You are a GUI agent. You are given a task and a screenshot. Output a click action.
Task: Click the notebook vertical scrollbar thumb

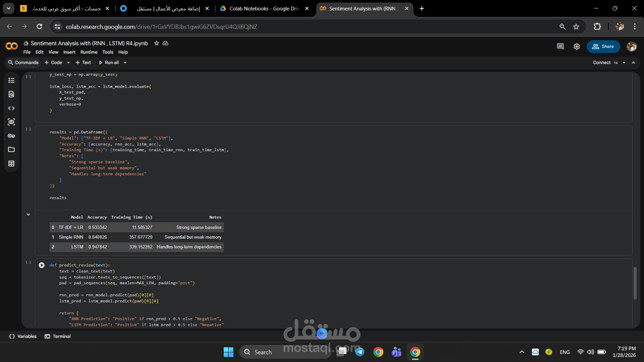[x=635, y=283]
